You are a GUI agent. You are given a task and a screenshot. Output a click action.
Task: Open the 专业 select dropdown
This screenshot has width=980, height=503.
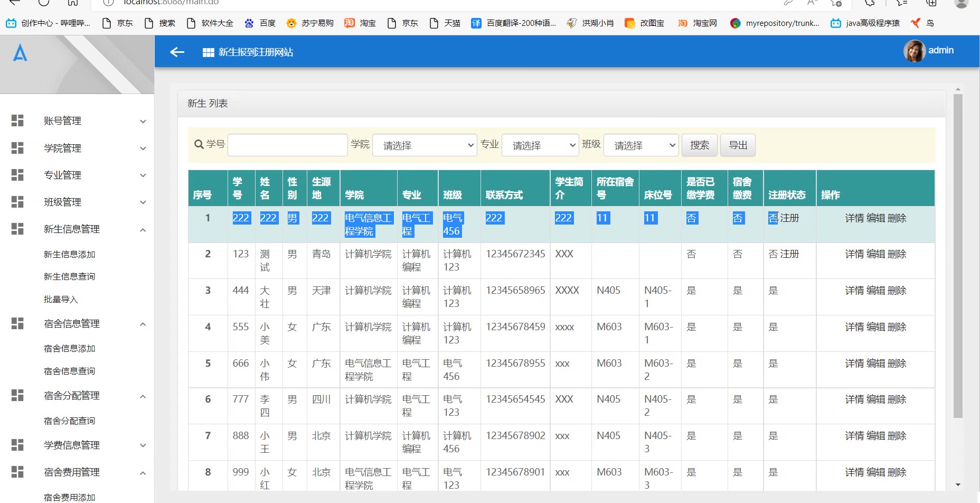(x=540, y=145)
